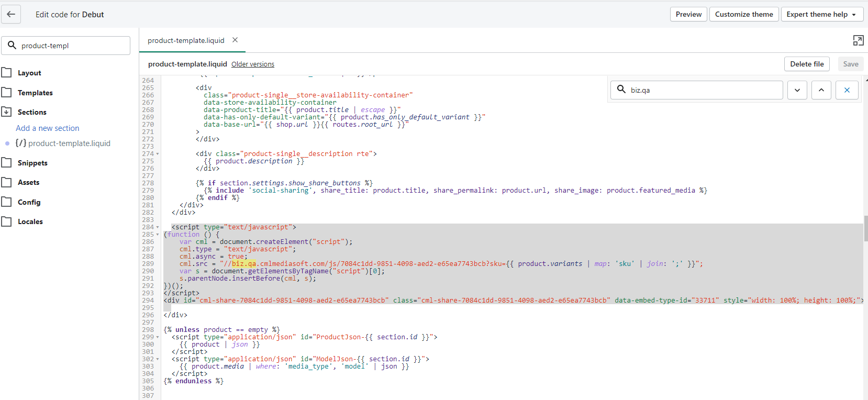This screenshot has height=400, width=868.
Task: Click the Config folder icon
Action: tap(6, 202)
